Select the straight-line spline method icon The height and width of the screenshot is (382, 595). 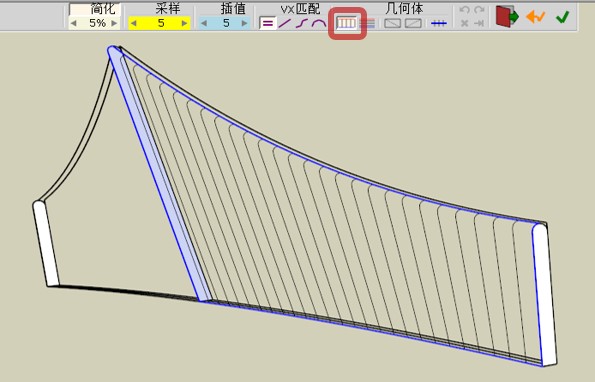(x=285, y=23)
